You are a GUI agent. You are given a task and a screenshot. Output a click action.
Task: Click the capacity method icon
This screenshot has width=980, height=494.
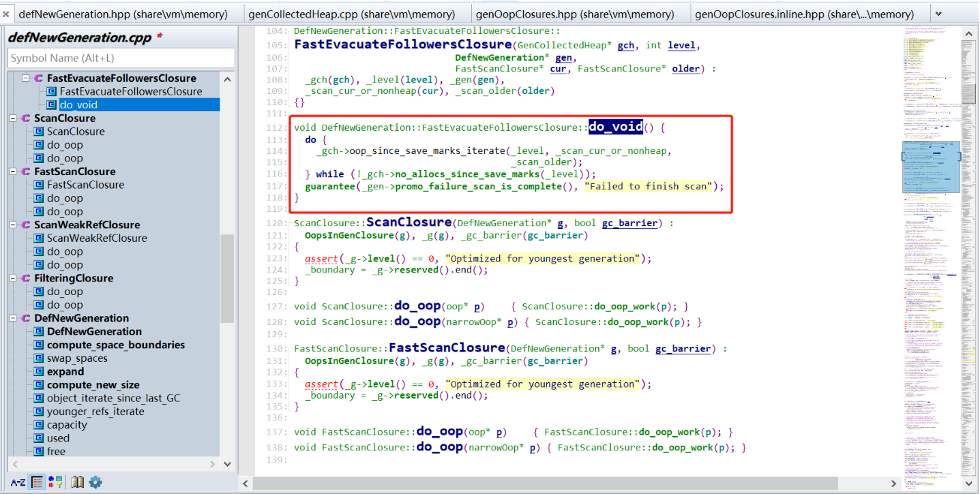point(38,424)
